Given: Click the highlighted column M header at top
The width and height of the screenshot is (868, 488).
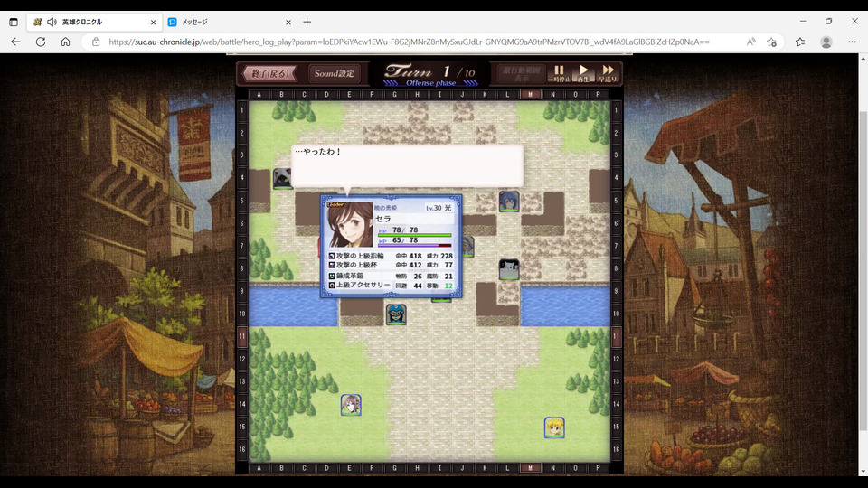Looking at the screenshot, I should click(x=531, y=95).
